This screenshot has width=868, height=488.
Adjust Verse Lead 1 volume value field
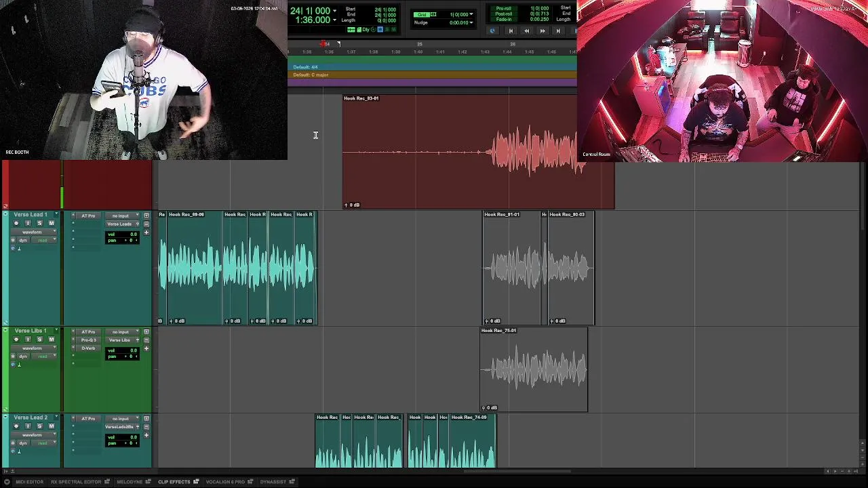(x=122, y=235)
